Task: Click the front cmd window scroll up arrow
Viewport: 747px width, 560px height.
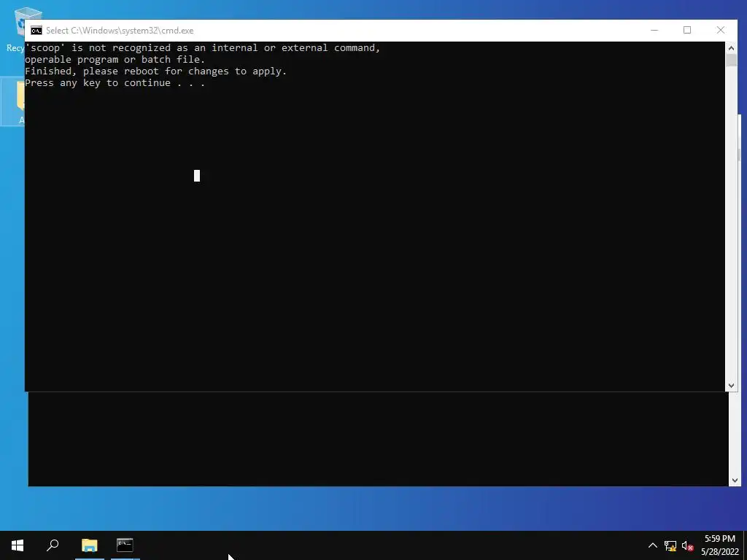Action: 731,47
